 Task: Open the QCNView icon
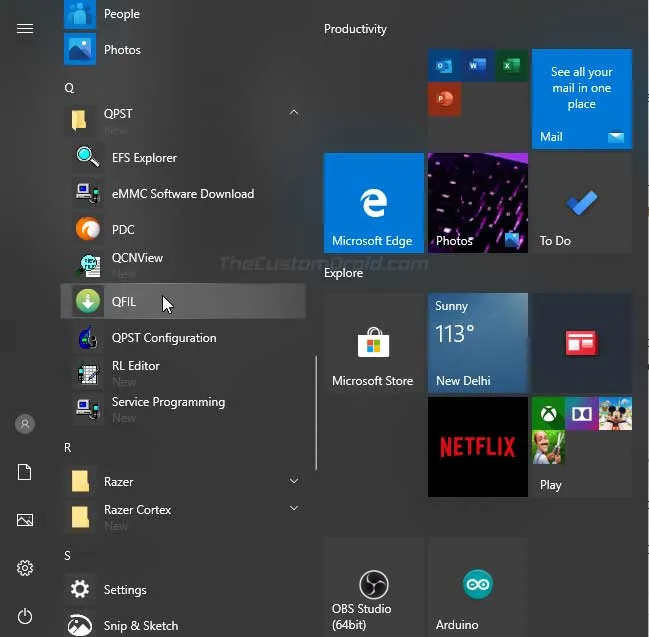tap(88, 265)
